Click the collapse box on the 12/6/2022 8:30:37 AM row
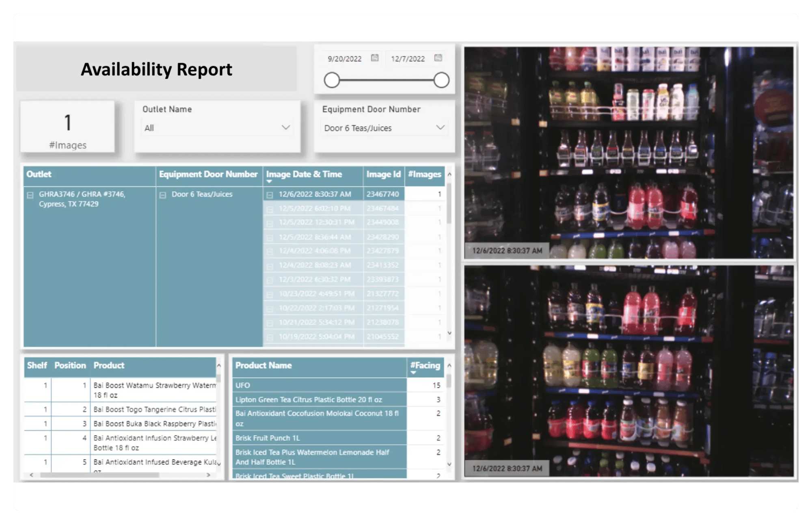This screenshot has height=524, width=812. (x=270, y=194)
